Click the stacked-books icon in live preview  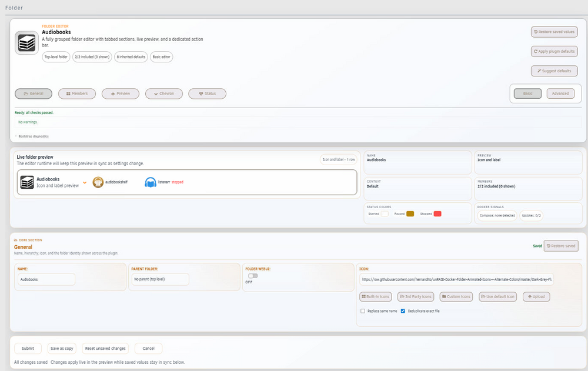tap(27, 182)
